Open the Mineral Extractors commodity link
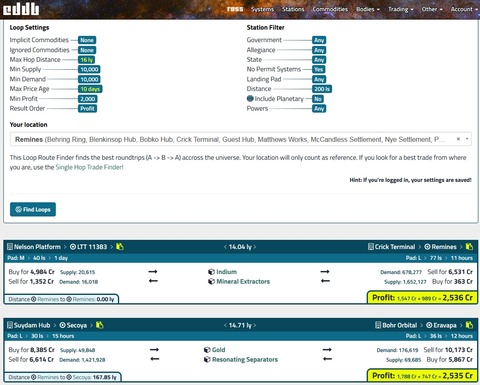This screenshot has width=480, height=385. point(243,282)
